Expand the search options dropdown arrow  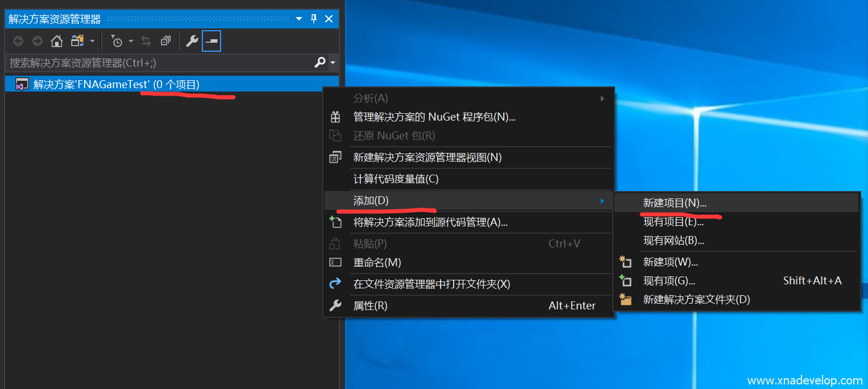[x=333, y=63]
